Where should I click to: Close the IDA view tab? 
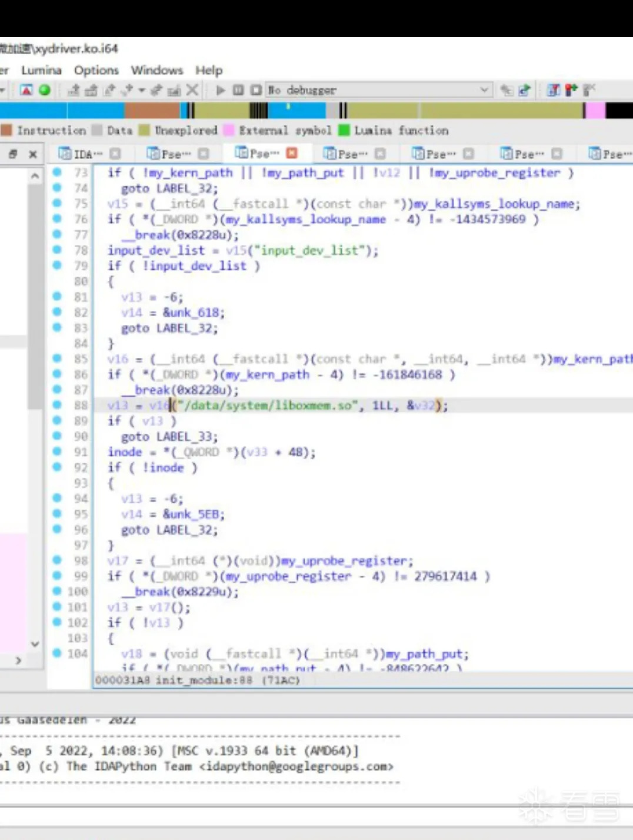click(115, 154)
